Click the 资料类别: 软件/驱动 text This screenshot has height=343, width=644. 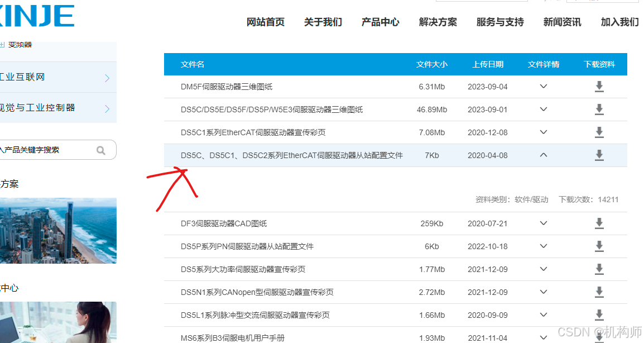512,199
